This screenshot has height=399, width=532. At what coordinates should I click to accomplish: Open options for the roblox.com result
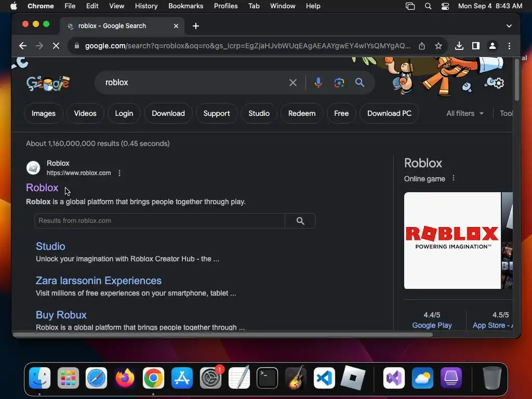click(119, 173)
